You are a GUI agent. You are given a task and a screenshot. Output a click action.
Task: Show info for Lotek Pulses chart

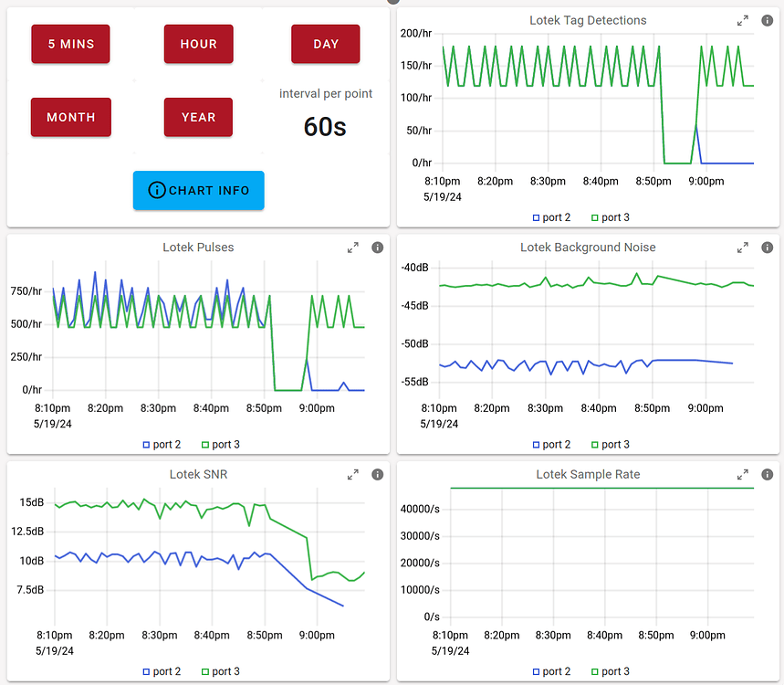(378, 248)
